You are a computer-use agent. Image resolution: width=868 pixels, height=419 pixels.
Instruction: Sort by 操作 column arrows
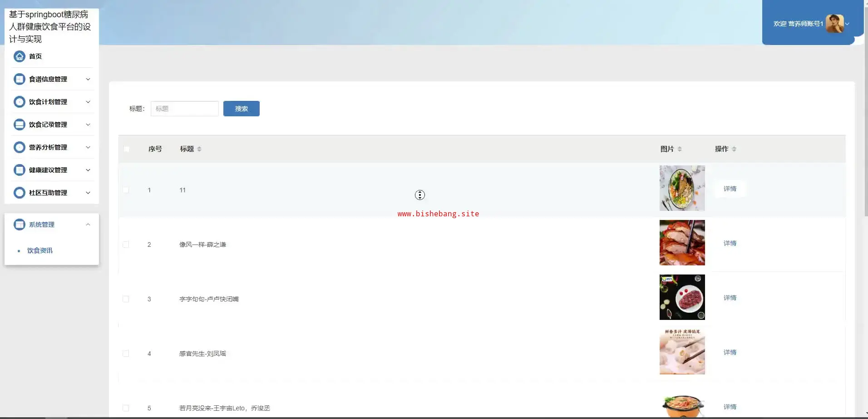[x=734, y=149]
